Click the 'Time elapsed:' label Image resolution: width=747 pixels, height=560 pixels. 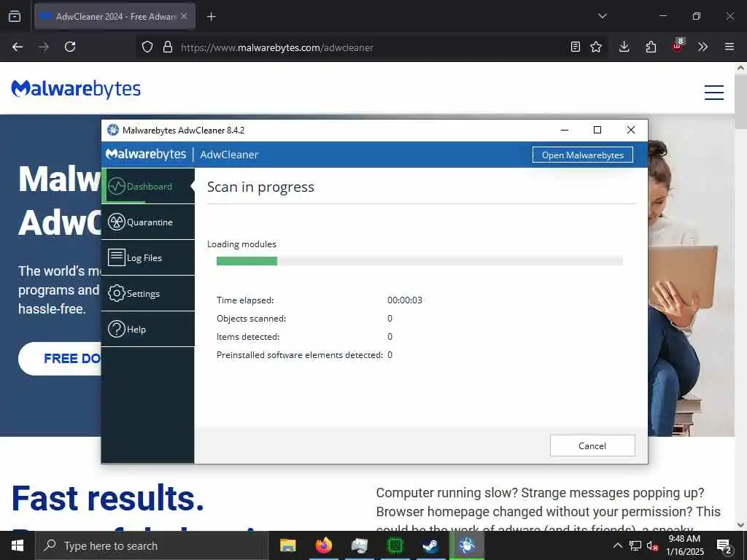click(245, 300)
